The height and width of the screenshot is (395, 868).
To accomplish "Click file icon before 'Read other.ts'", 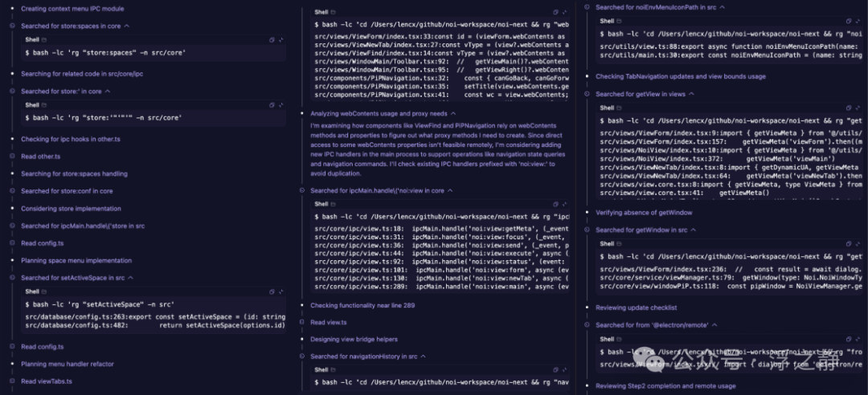I will pos(12,156).
